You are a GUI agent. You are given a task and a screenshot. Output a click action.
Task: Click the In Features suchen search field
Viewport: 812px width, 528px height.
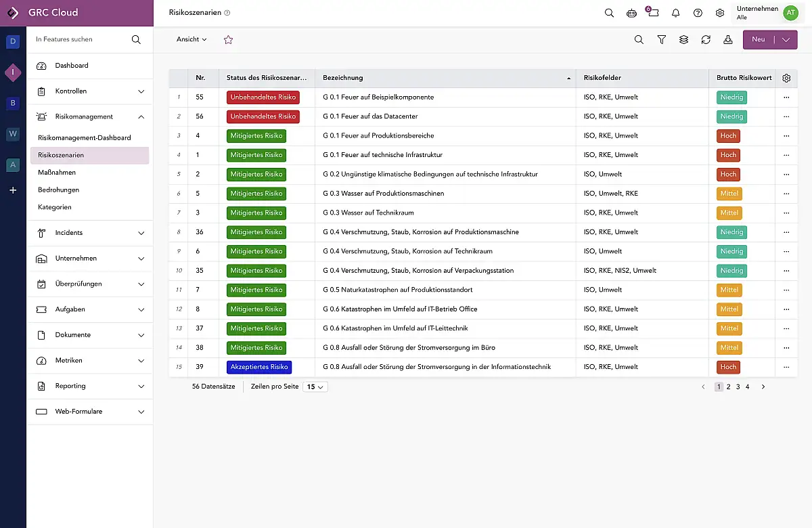pyautogui.click(x=81, y=40)
